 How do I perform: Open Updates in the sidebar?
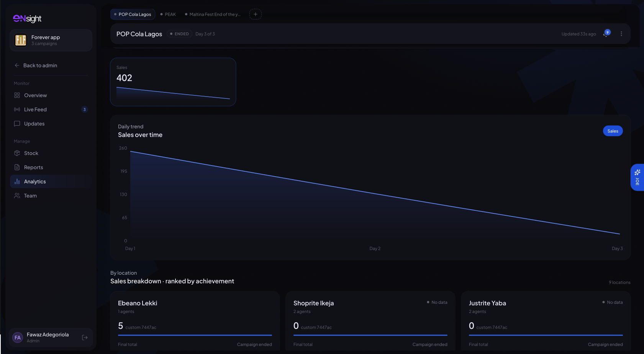click(51, 124)
